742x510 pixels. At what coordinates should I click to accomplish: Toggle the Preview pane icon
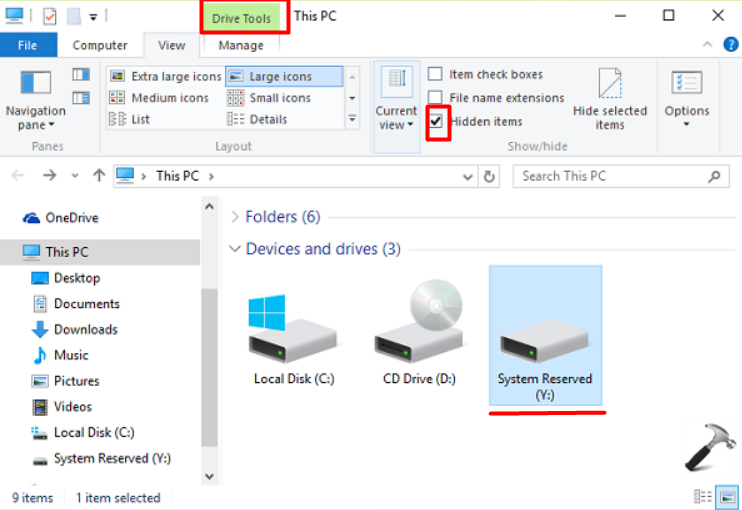pyautogui.click(x=81, y=74)
